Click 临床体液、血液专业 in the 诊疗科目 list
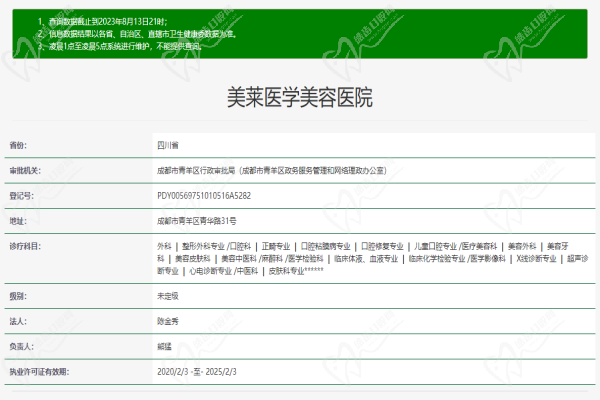This screenshot has height=400, width=600. point(366,259)
